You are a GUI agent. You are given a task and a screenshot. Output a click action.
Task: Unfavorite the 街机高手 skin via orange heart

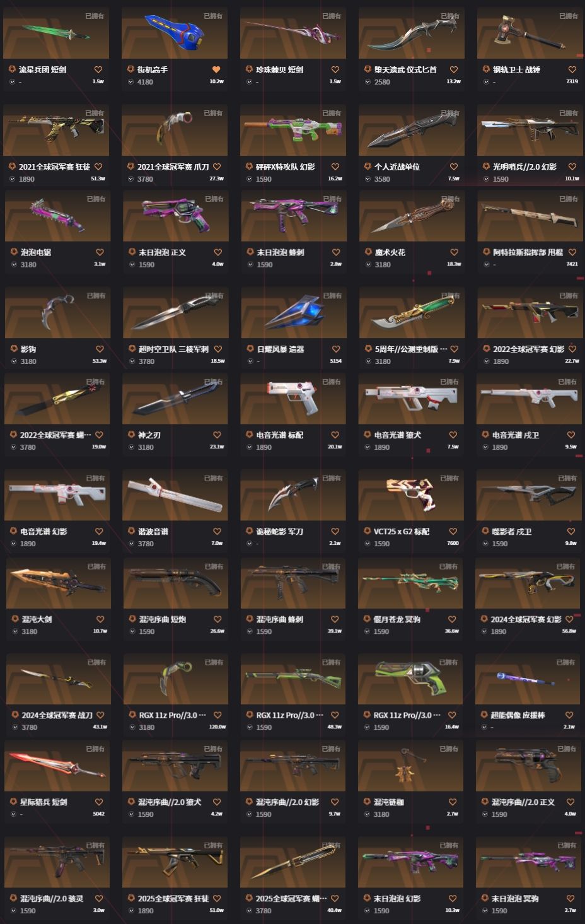(216, 70)
